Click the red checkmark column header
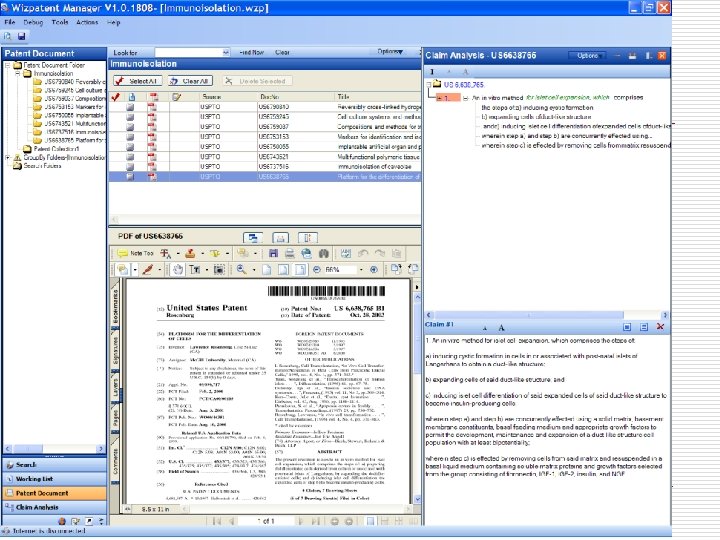Screen dimensions: 720x540 point(116,97)
